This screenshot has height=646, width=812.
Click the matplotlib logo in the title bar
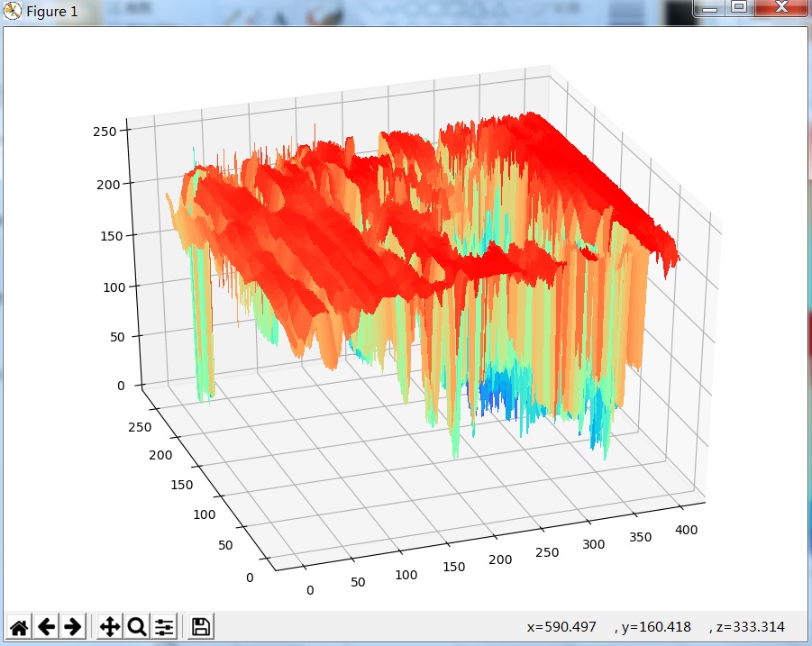(x=11, y=11)
